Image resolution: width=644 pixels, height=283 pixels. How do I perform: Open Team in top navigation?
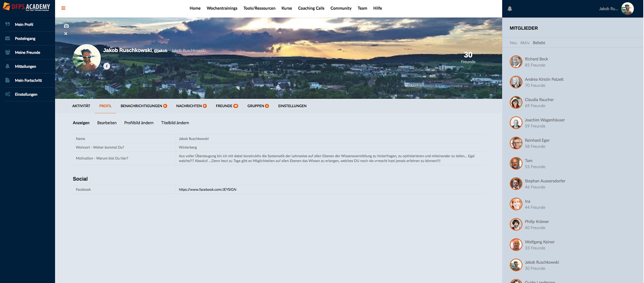pyautogui.click(x=362, y=8)
